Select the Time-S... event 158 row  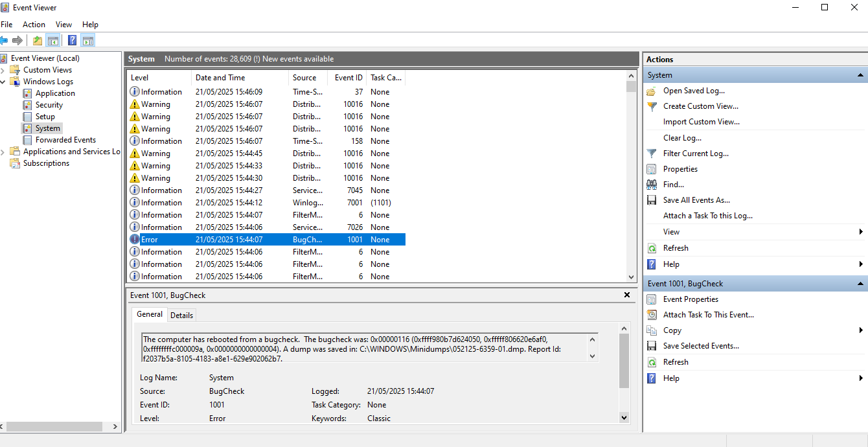(x=266, y=141)
